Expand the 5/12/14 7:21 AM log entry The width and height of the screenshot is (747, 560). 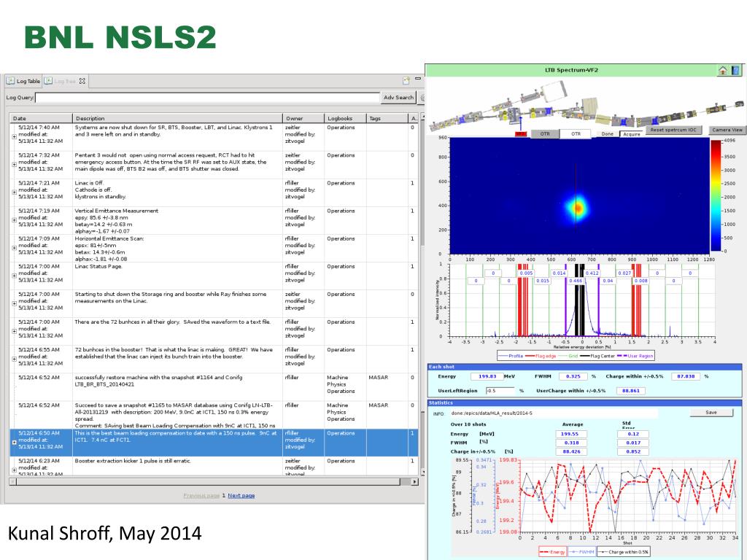click(15, 192)
